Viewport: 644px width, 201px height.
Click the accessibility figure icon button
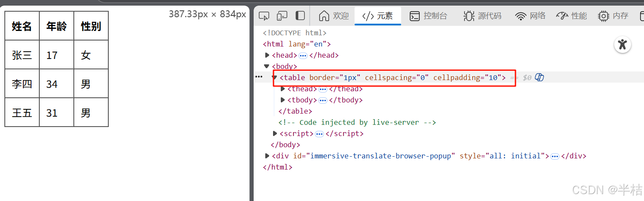click(622, 44)
